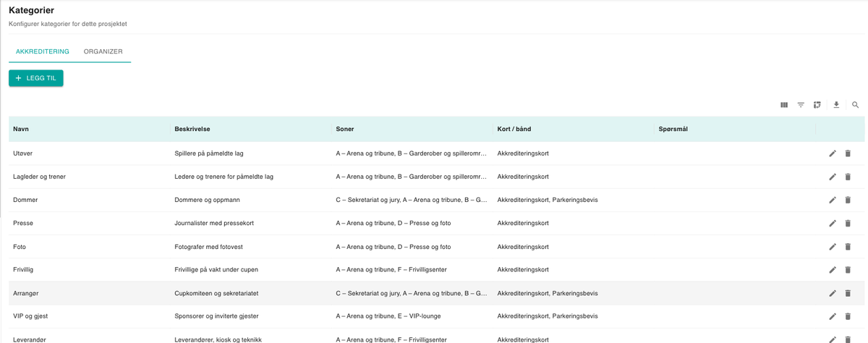
Task: Click Dommer row 'Akkrediteringskort, Parkeringsbevis' cell
Action: click(x=548, y=200)
